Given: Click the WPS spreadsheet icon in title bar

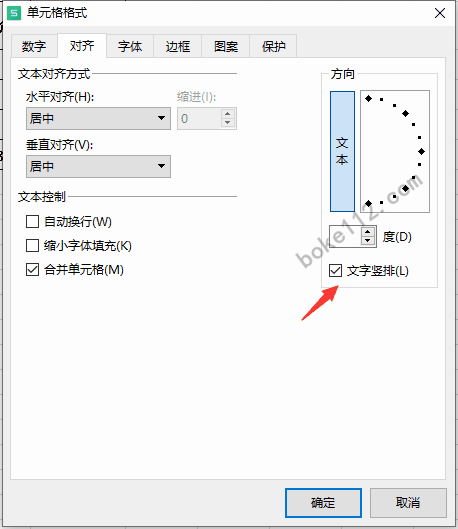Looking at the screenshot, I should pyautogui.click(x=14, y=13).
